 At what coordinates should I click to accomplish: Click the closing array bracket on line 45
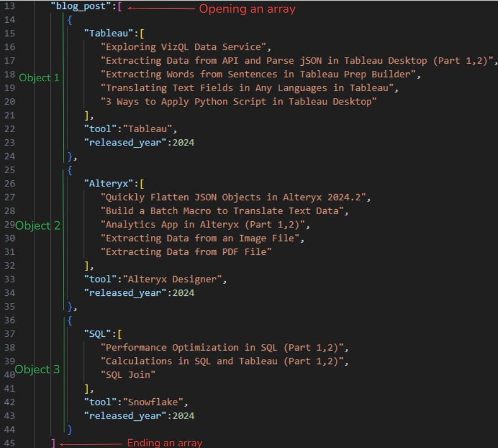tap(53, 443)
